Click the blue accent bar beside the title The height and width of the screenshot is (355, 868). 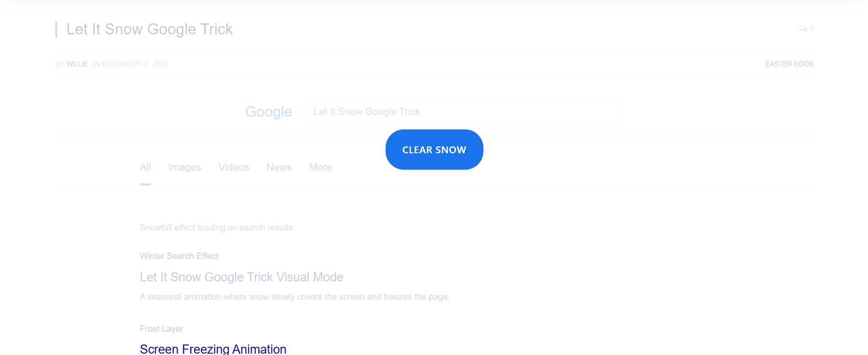tap(56, 29)
